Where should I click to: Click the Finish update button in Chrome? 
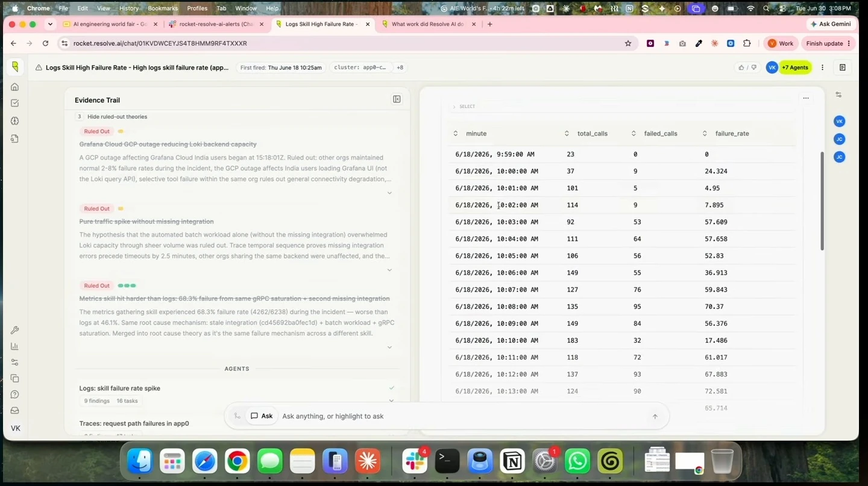828,43
